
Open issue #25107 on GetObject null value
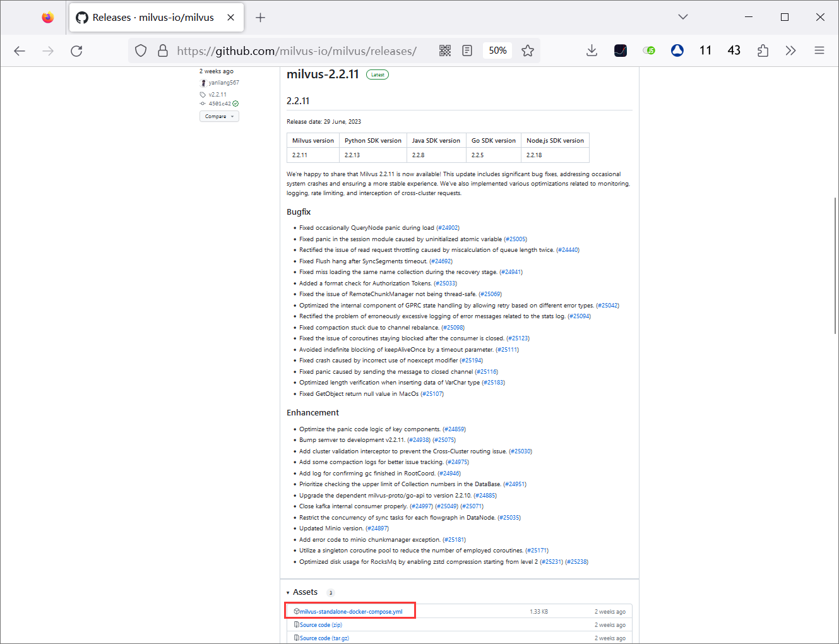tap(432, 394)
